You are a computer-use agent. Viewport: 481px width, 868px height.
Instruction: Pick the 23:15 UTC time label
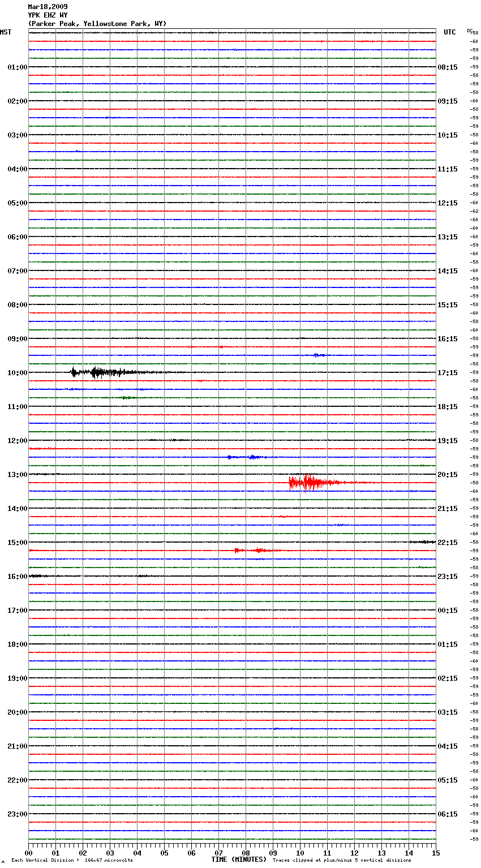[x=448, y=577]
